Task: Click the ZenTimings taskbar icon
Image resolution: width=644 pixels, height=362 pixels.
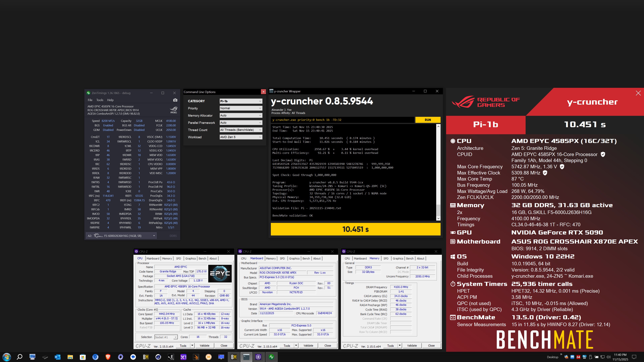Action: [272, 357]
